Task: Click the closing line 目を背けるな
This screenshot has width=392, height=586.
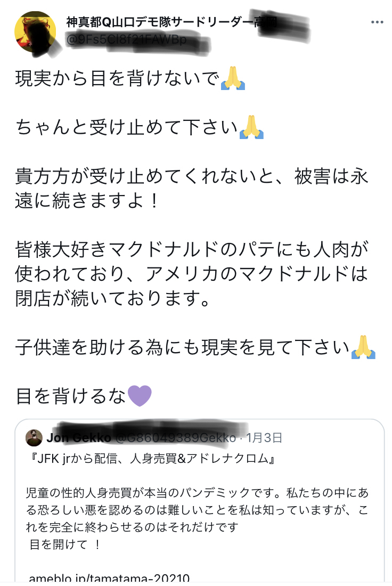Action: (71, 396)
